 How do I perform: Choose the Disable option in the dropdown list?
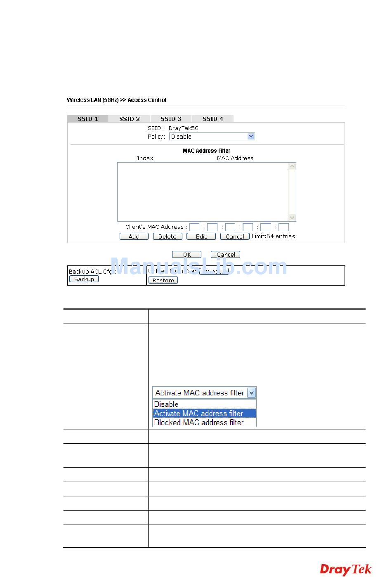click(x=205, y=404)
